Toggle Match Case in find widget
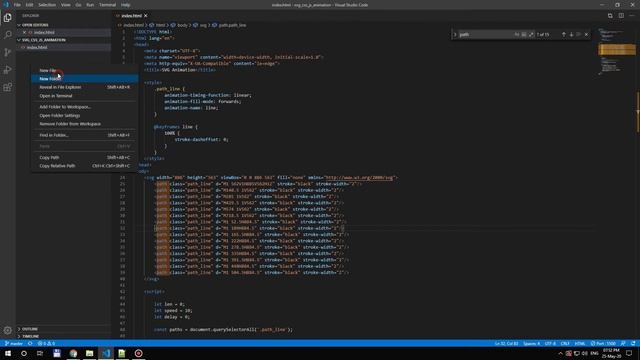This screenshot has height=360, width=640. pyautogui.click(x=517, y=35)
